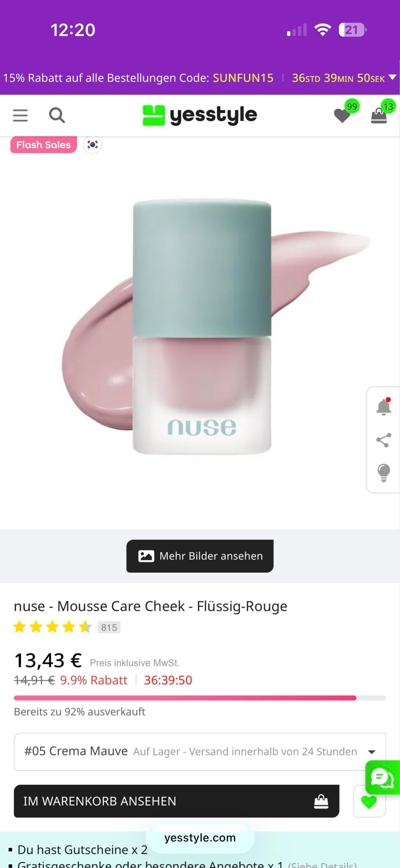
Task: Open the hamburger menu
Action: [x=20, y=115]
